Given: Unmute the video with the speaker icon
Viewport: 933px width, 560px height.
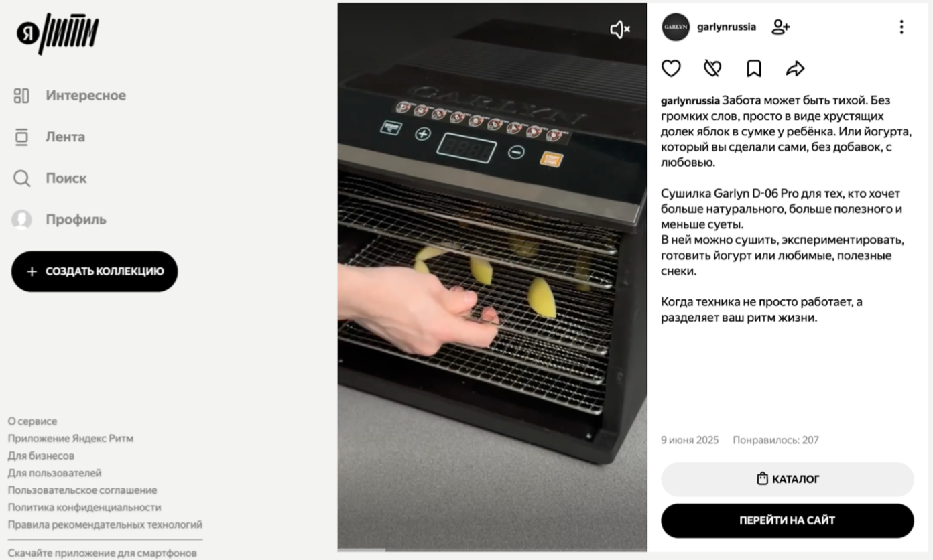Looking at the screenshot, I should 620,29.
